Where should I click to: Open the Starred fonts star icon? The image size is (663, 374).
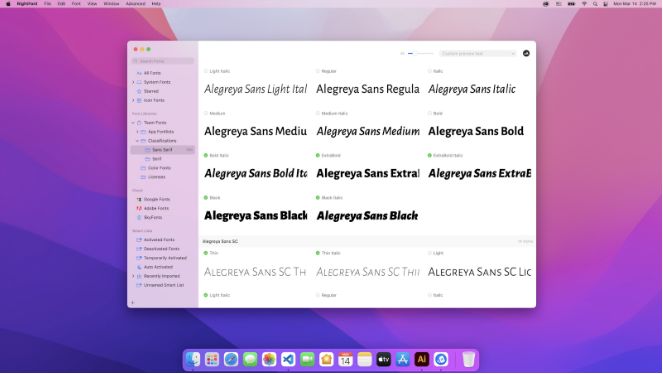click(x=139, y=91)
